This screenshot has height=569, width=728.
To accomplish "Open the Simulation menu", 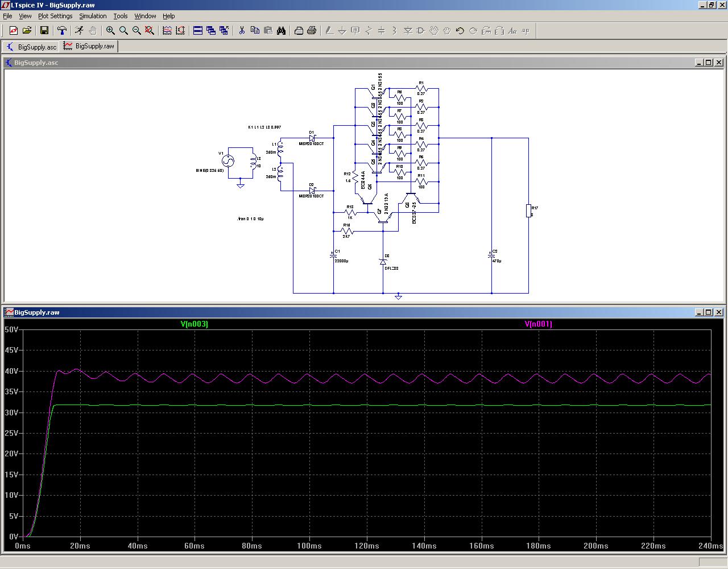I will 93,16.
